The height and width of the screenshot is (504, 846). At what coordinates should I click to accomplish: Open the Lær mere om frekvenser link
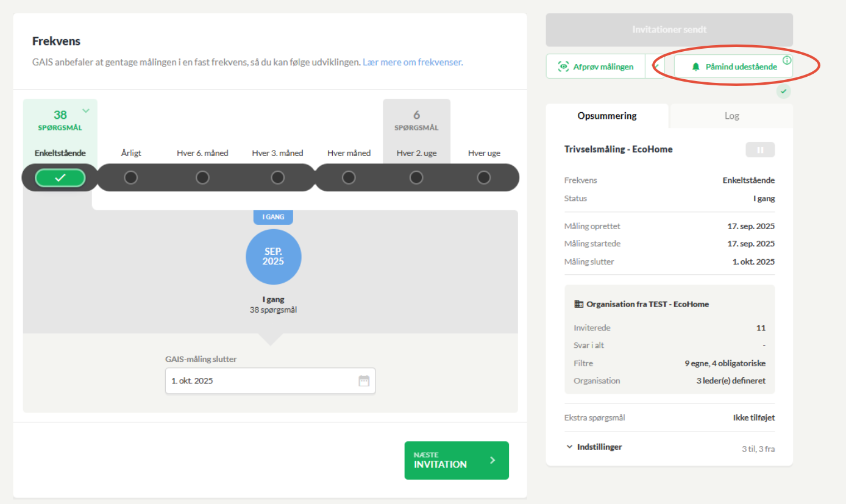[412, 62]
